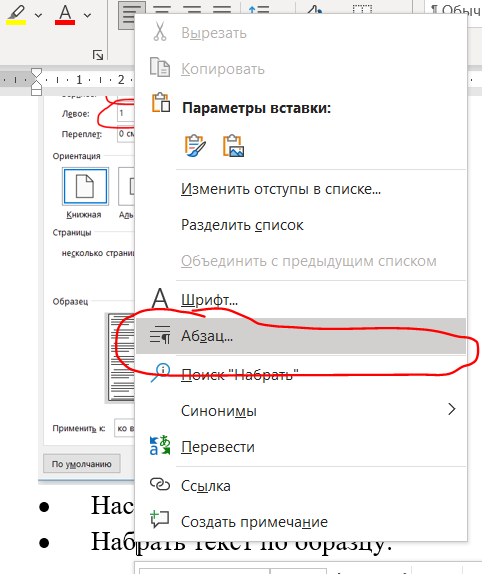Open the highlight color dropdown arrow

click(38, 15)
